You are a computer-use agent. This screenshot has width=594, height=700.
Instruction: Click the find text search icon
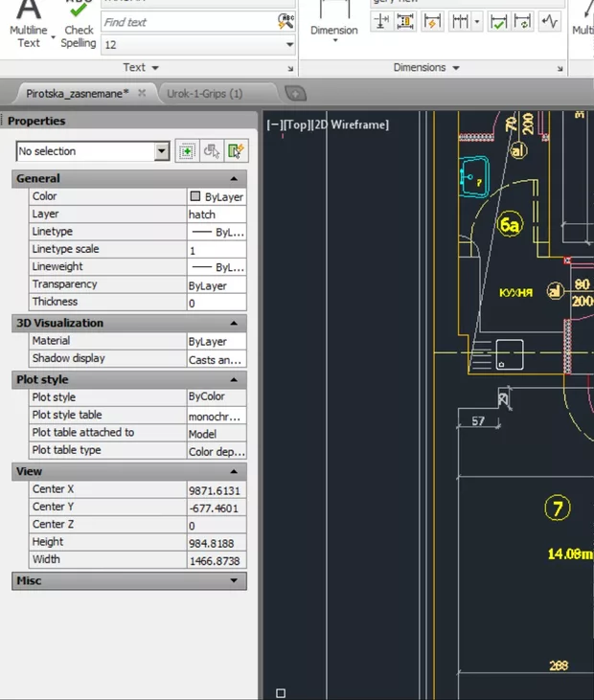(286, 21)
